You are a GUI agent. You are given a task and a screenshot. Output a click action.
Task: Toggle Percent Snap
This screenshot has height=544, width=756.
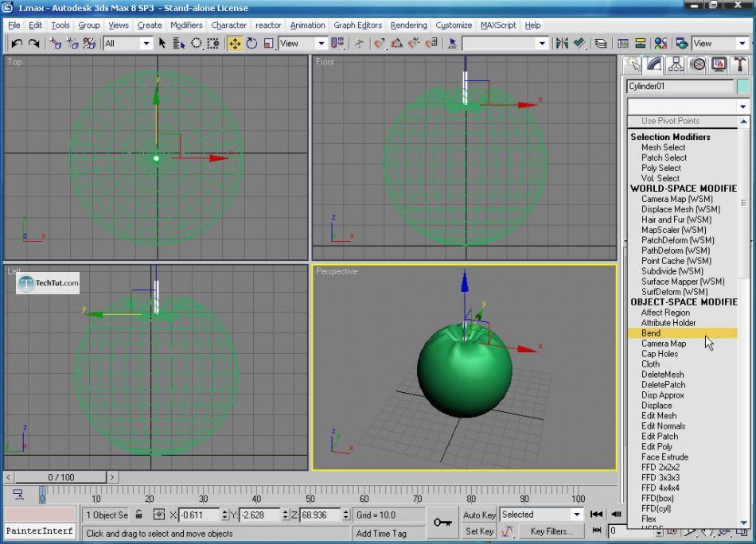pyautogui.click(x=414, y=44)
